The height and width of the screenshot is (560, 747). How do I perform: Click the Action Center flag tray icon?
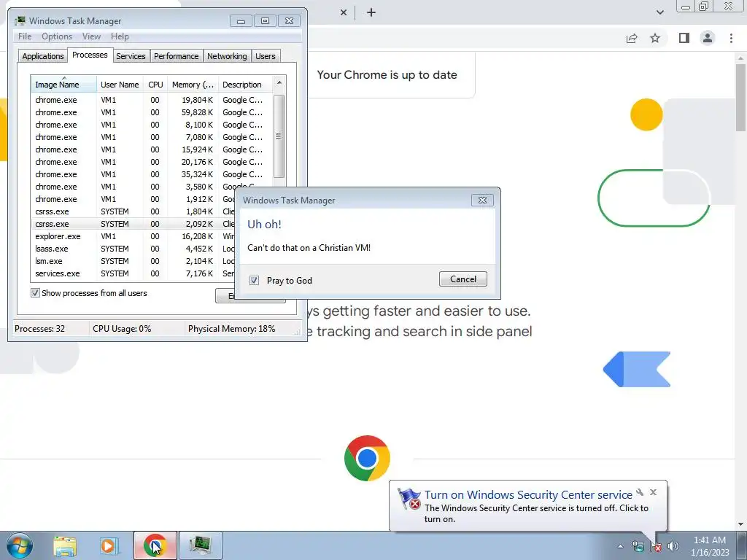pyautogui.click(x=656, y=546)
